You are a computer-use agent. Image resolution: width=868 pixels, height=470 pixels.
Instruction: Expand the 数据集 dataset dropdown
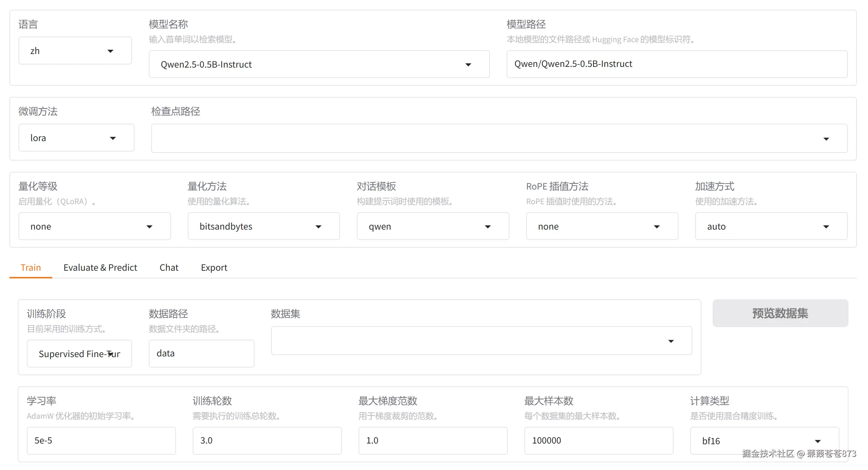(481, 341)
